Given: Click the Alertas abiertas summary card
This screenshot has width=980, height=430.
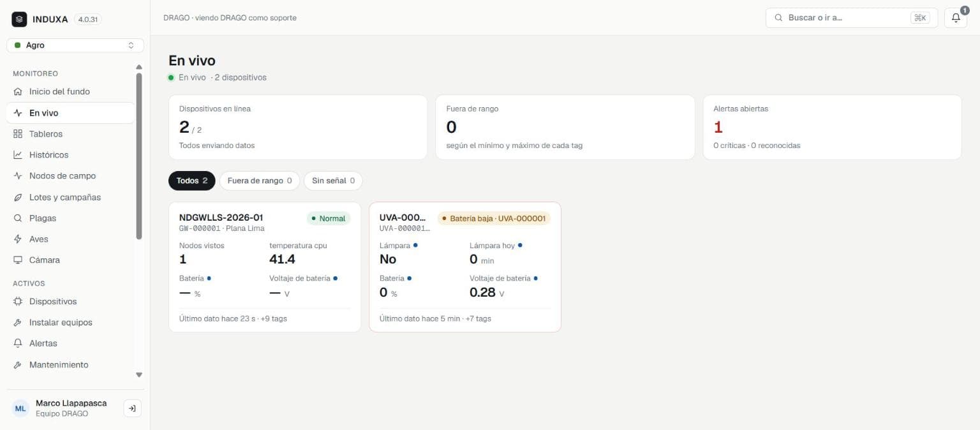Looking at the screenshot, I should pos(833,127).
